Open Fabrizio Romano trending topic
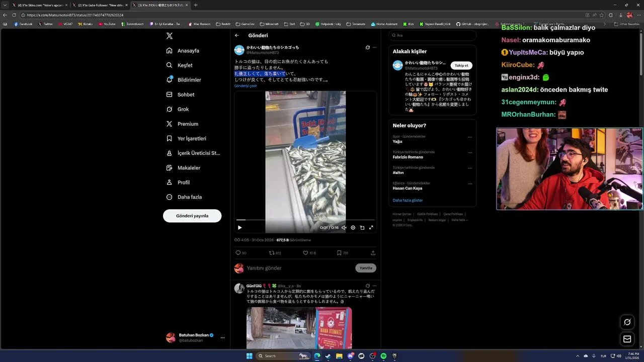This screenshot has height=362, width=644. point(408,157)
